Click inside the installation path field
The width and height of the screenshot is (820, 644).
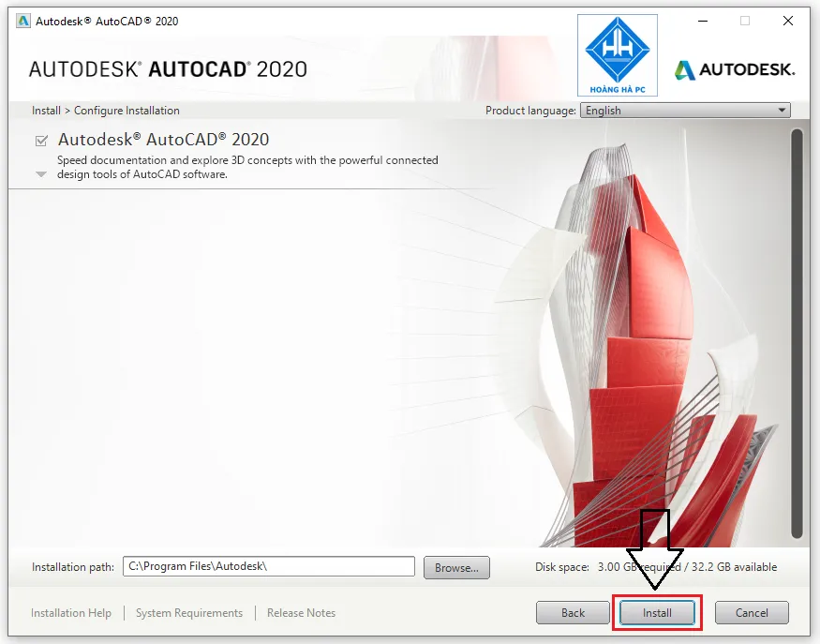click(268, 566)
